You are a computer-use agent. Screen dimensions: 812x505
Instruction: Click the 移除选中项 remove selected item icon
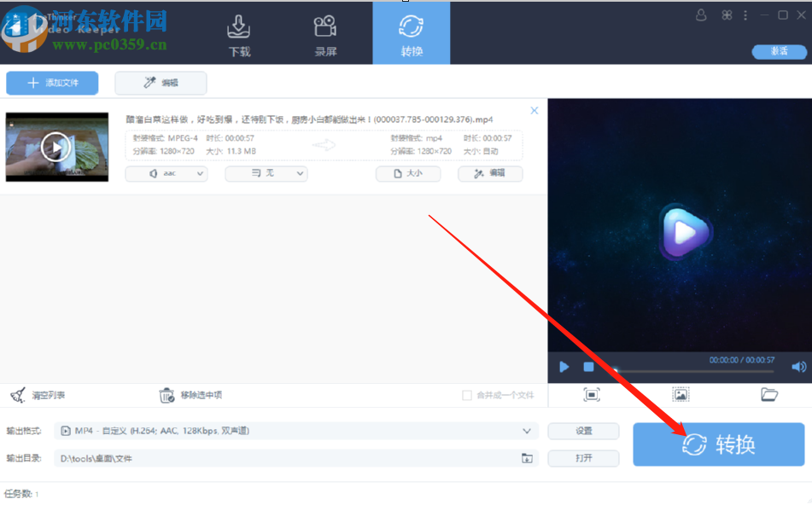pos(167,395)
